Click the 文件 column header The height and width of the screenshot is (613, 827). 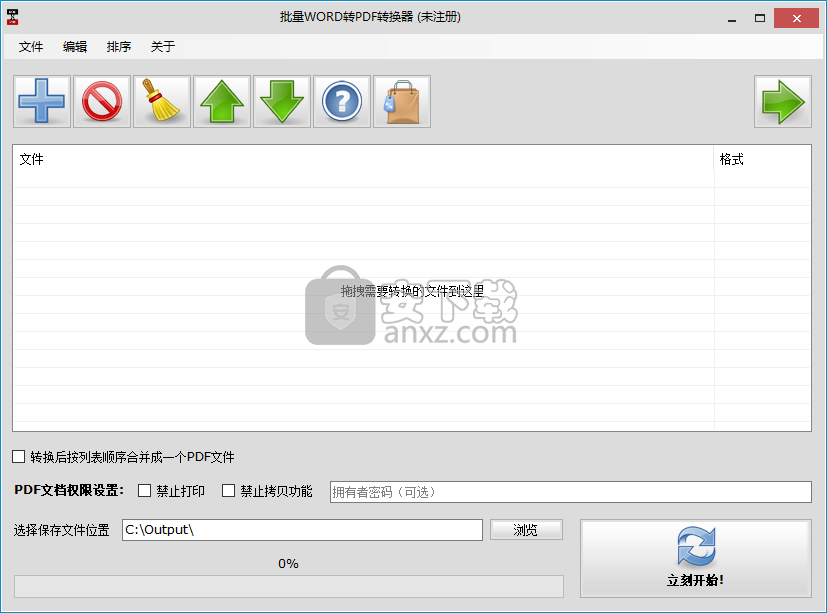tap(363, 159)
